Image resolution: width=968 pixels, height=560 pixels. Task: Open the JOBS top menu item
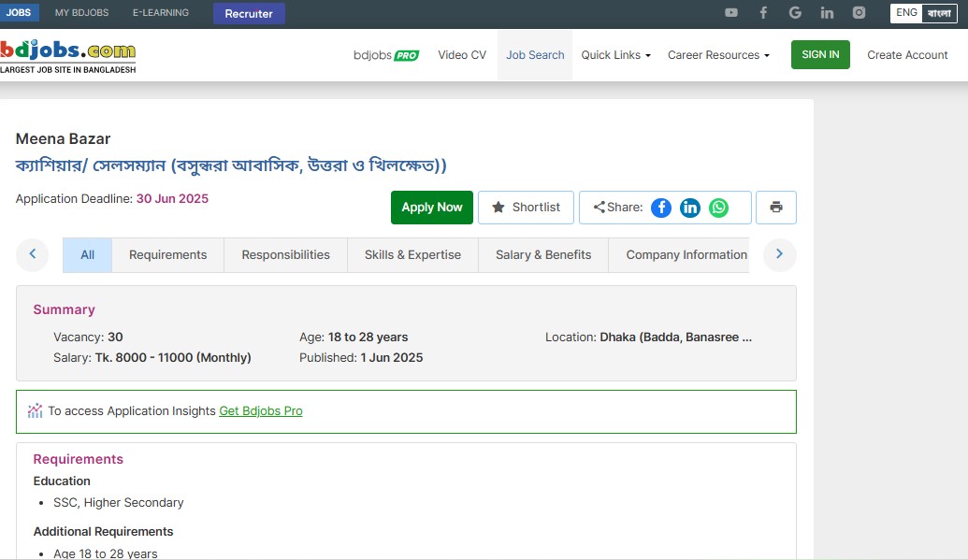(19, 12)
